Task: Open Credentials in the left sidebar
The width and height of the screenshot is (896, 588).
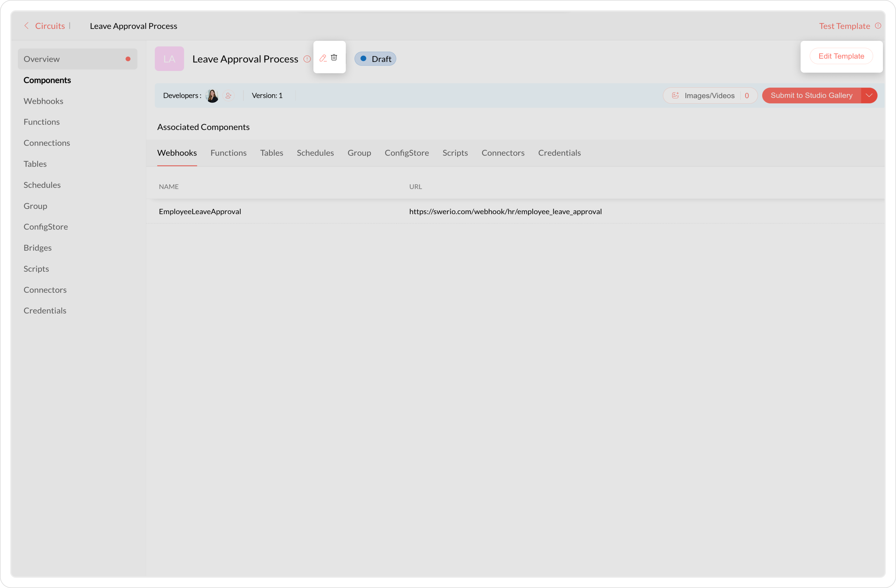Action: pyautogui.click(x=45, y=311)
